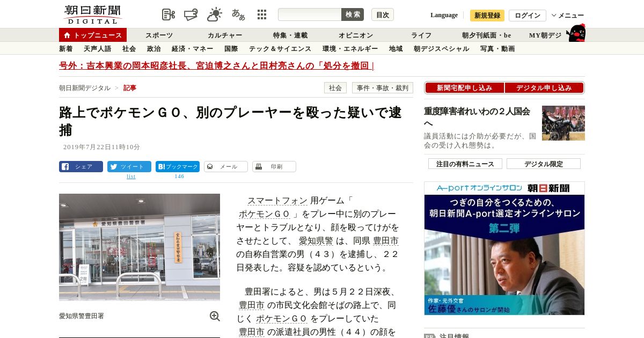Select the トップニュース tab
The height and width of the screenshot is (338, 644).
(93, 35)
